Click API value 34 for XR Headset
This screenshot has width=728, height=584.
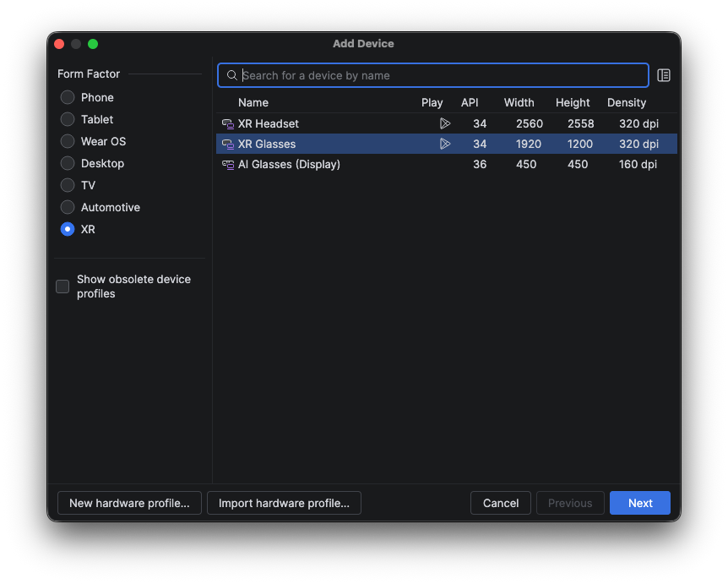480,123
